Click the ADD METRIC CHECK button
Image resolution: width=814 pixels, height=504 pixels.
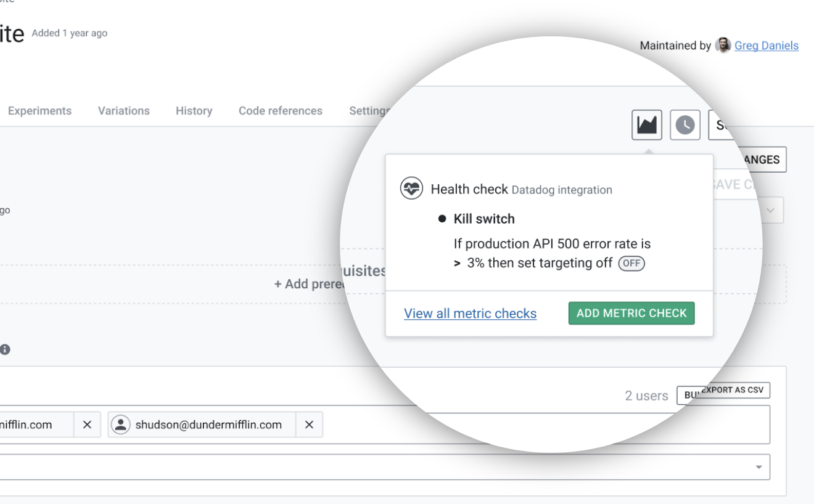click(x=631, y=313)
